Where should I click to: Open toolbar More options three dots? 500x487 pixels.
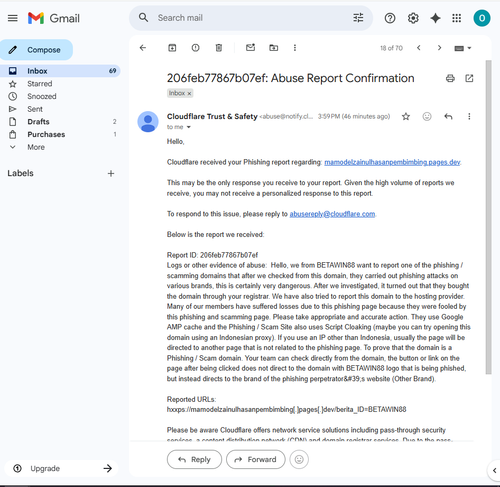[295, 48]
